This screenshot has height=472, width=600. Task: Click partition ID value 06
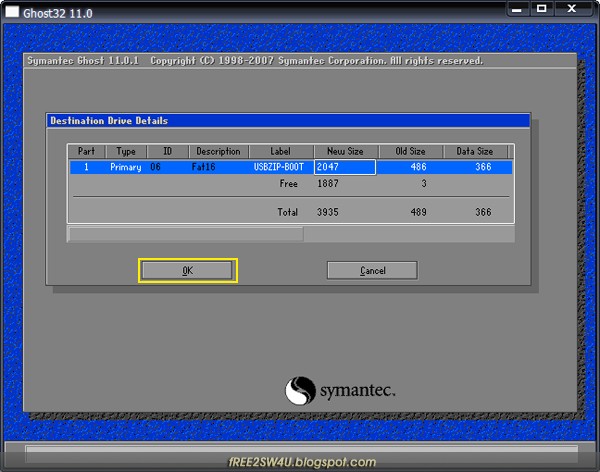155,167
